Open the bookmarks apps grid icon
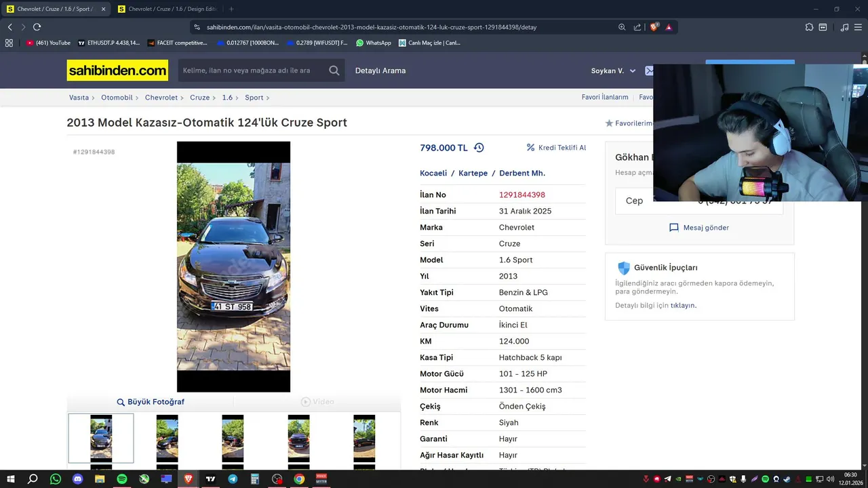This screenshot has height=488, width=868. tap(9, 43)
